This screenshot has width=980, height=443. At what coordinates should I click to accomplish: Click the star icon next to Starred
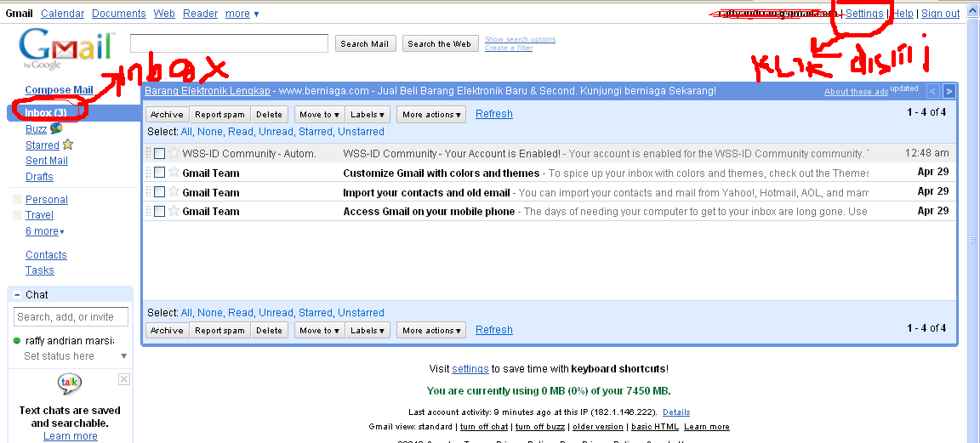67,145
